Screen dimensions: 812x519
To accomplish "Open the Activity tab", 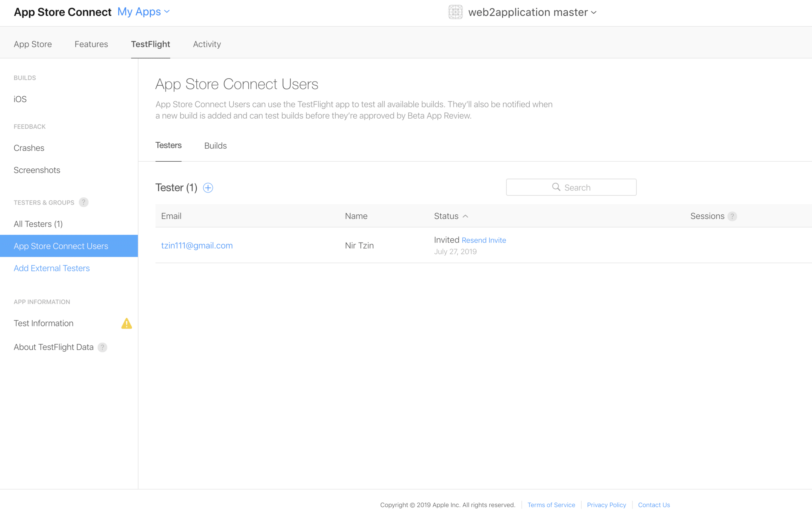I will click(x=207, y=44).
